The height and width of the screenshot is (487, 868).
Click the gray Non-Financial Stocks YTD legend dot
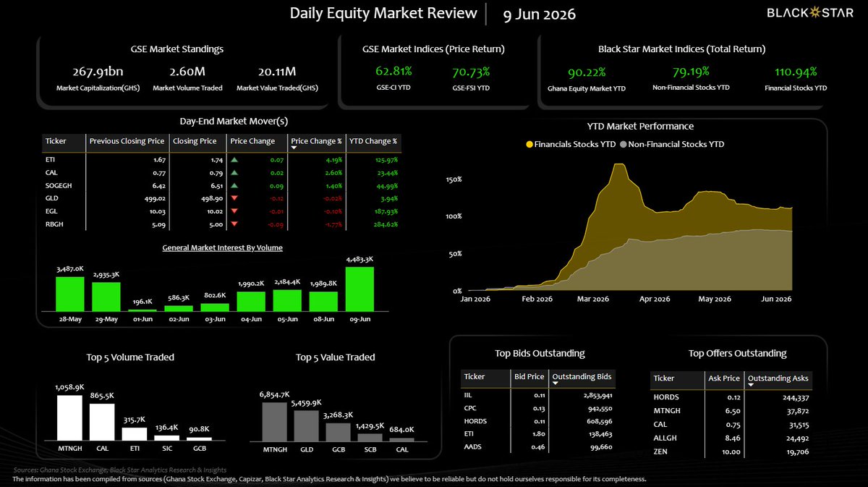point(623,144)
